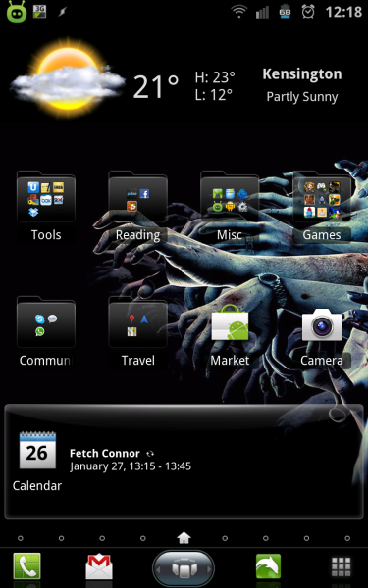Tap the home page indicator
The width and height of the screenshot is (368, 588).
tap(184, 538)
